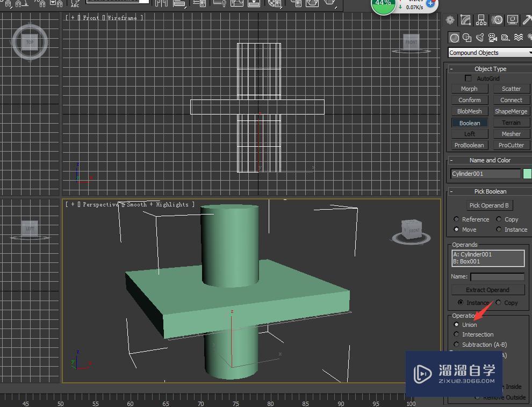Select the Lights creation category
The image size is (532, 407).
480,38
